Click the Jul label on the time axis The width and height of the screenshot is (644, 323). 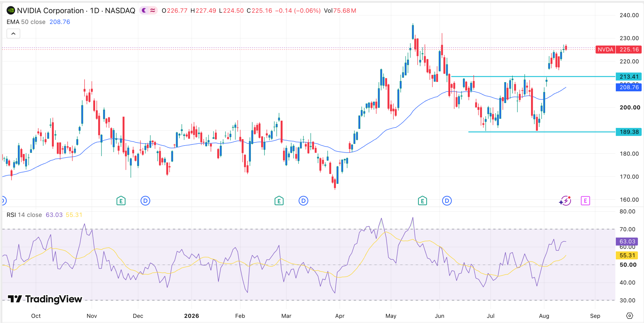pos(491,316)
